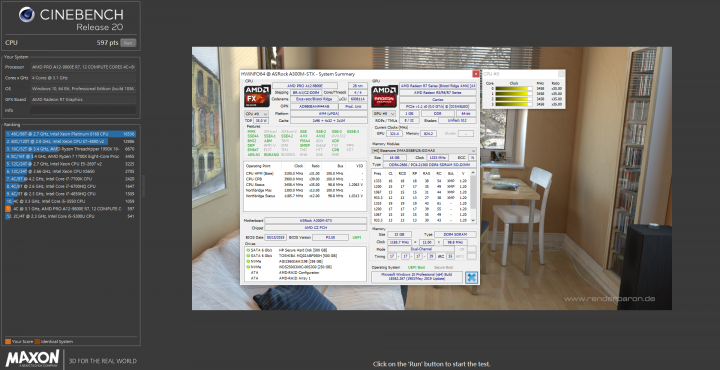Select the Intel Xeon Platinum 8168 ranking row
Screen dimensions: 720x370
[70, 134]
